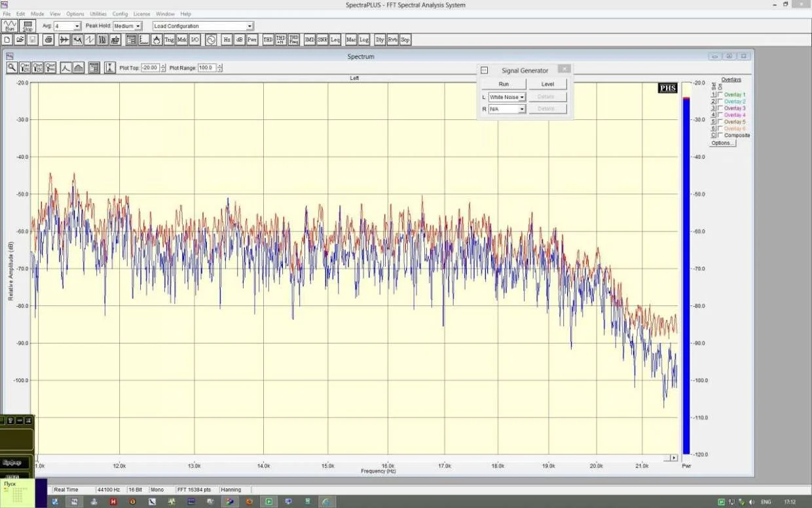Click the Hz frequency readout icon
Image resolution: width=812 pixels, height=508 pixels.
click(x=227, y=40)
